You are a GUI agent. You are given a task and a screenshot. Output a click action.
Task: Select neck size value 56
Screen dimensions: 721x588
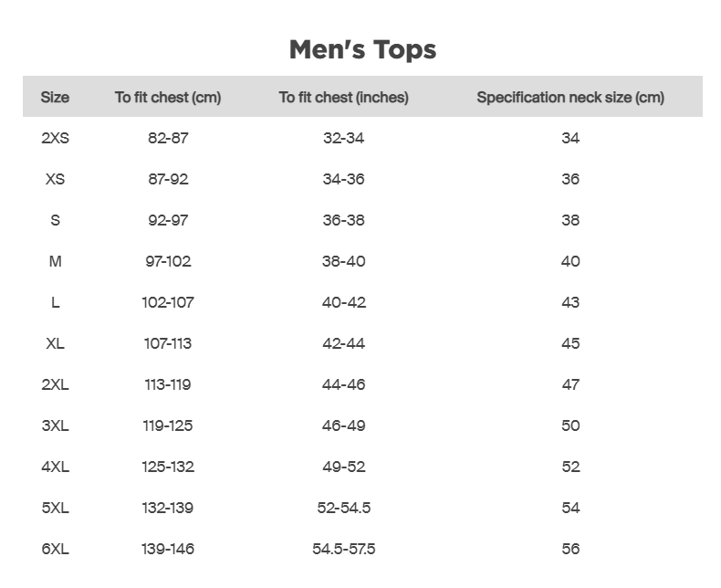570,549
